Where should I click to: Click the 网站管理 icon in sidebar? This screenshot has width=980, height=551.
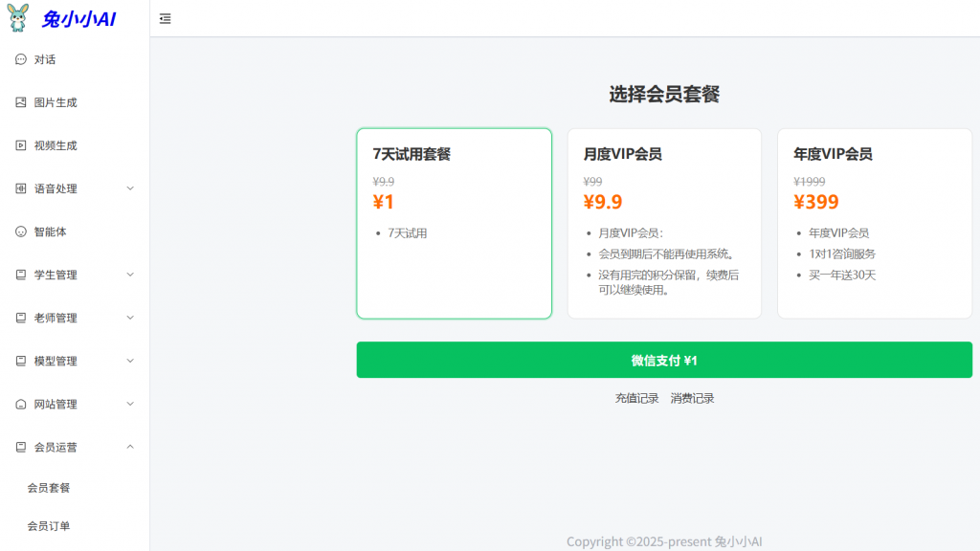pyautogui.click(x=21, y=404)
